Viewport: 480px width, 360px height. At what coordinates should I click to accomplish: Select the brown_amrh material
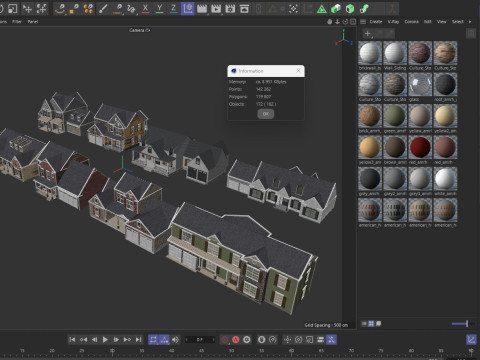395,147
